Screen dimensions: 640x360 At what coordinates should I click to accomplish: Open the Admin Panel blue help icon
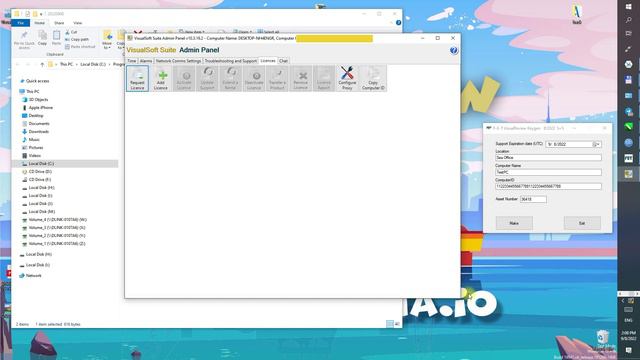pyautogui.click(x=454, y=51)
